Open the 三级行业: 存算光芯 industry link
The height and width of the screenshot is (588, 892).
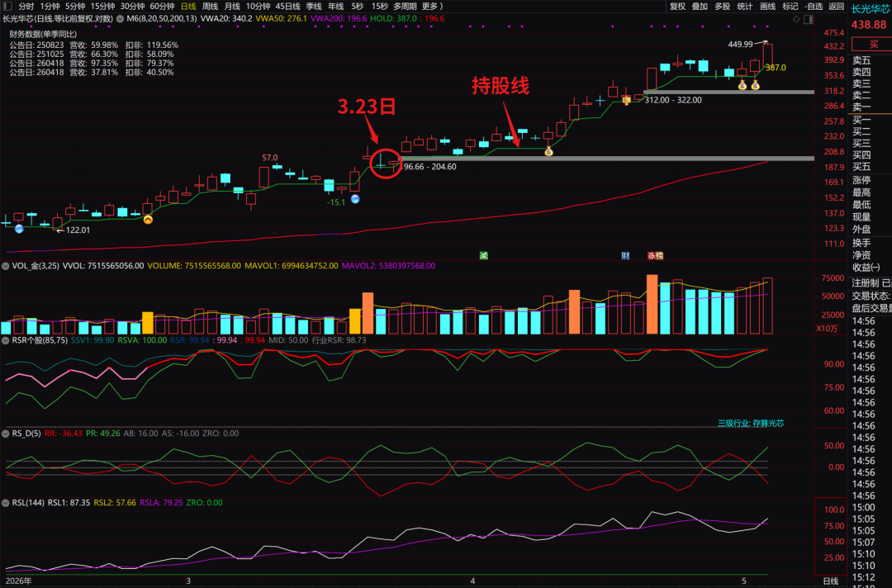[750, 423]
